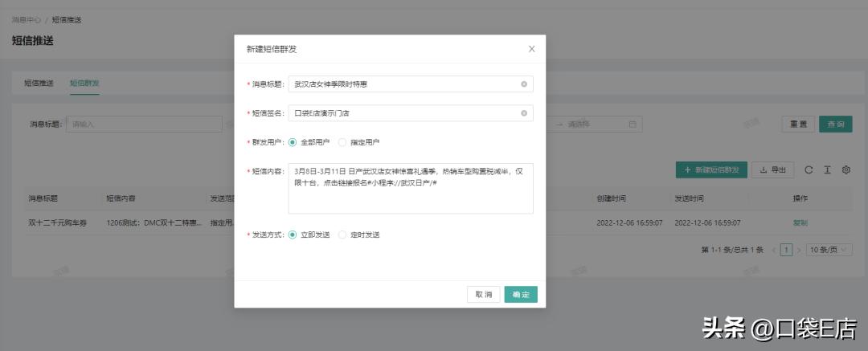
Task: Click the 操作 column header
Action: point(800,198)
